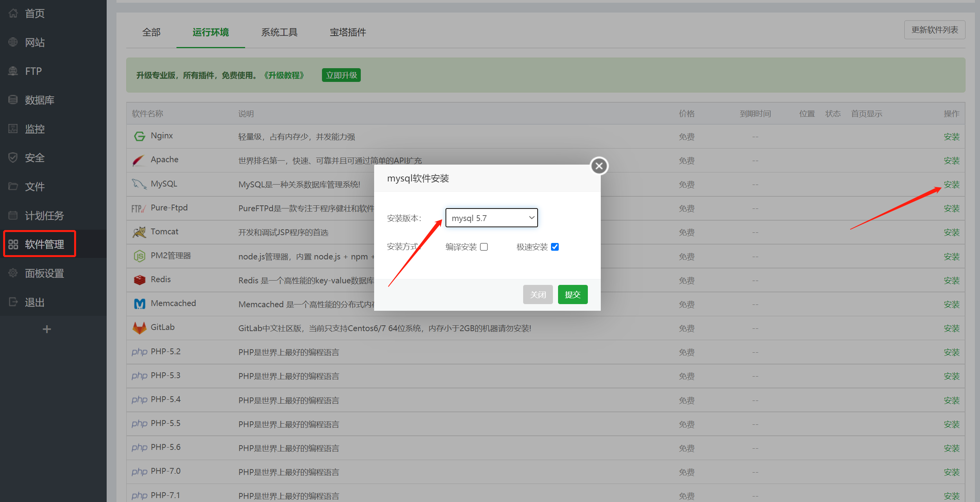Screen dimensions: 980x502
Task: Open the 文件 folder icon
Action: point(13,186)
